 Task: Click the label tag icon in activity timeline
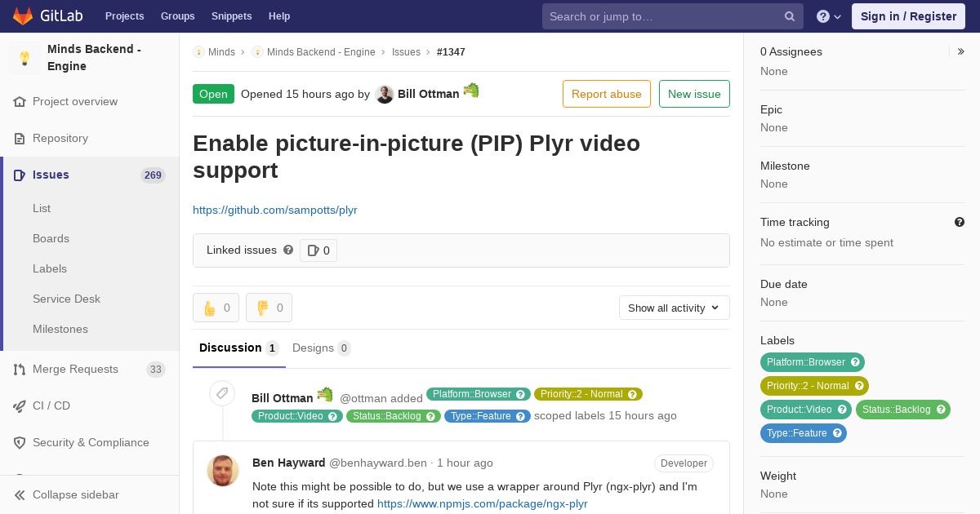click(x=221, y=394)
